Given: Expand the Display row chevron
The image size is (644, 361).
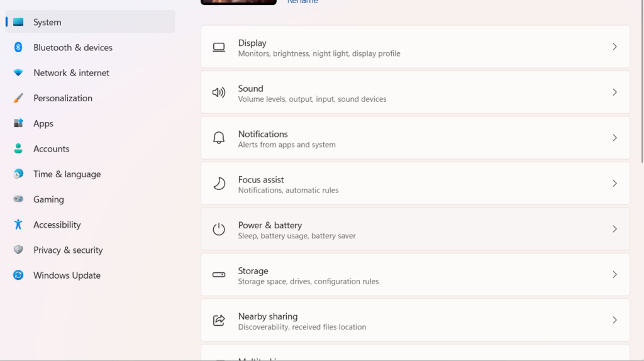Looking at the screenshot, I should coord(615,47).
